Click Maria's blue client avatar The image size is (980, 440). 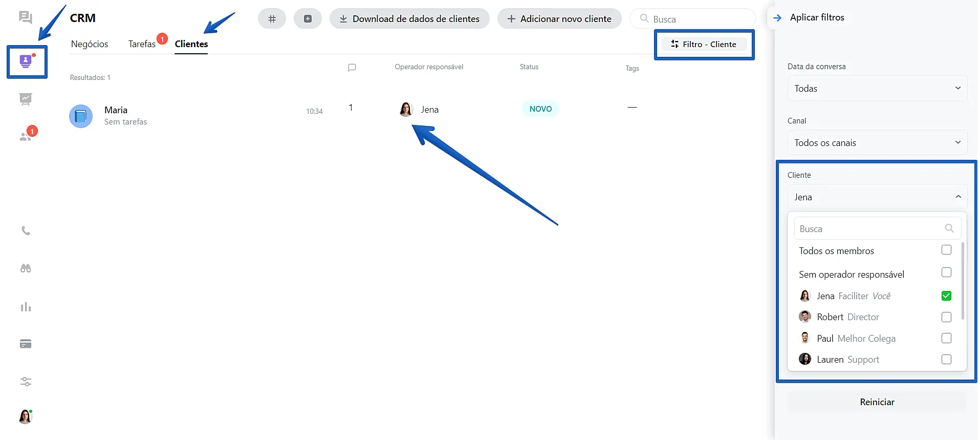click(x=81, y=116)
